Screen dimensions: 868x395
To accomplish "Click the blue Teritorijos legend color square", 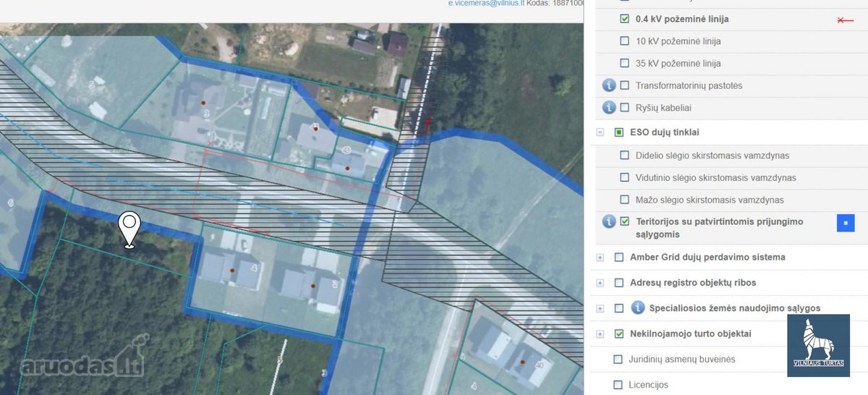I will click(846, 223).
